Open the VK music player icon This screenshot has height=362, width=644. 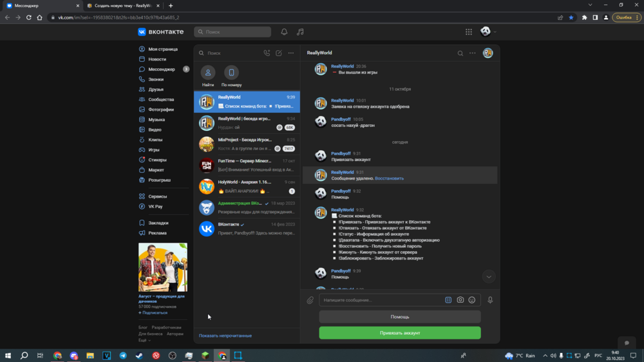coord(300,32)
